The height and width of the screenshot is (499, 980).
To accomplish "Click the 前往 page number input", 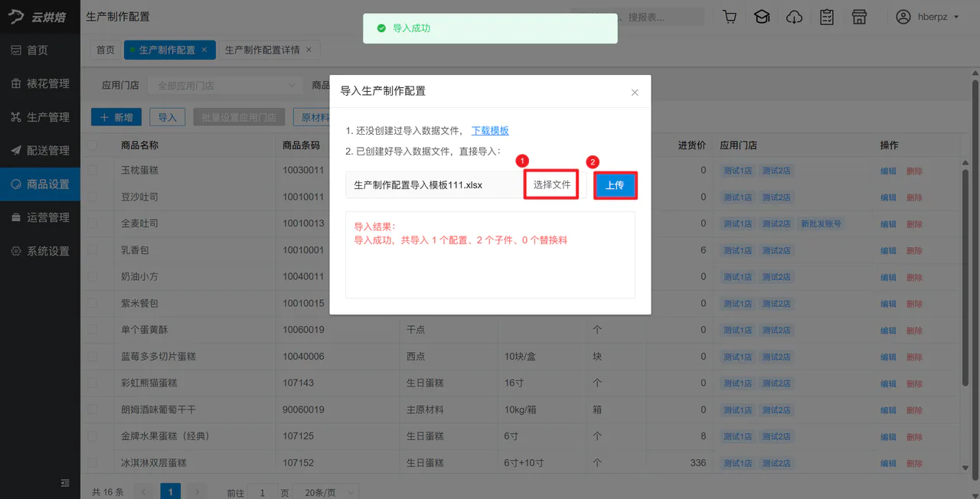I will (263, 493).
